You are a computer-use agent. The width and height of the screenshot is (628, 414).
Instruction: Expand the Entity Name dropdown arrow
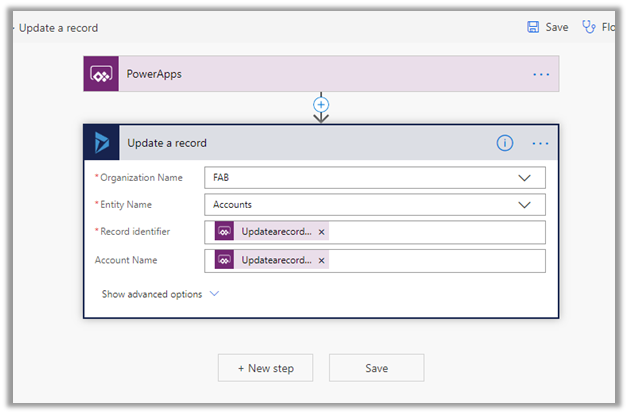pyautogui.click(x=525, y=205)
